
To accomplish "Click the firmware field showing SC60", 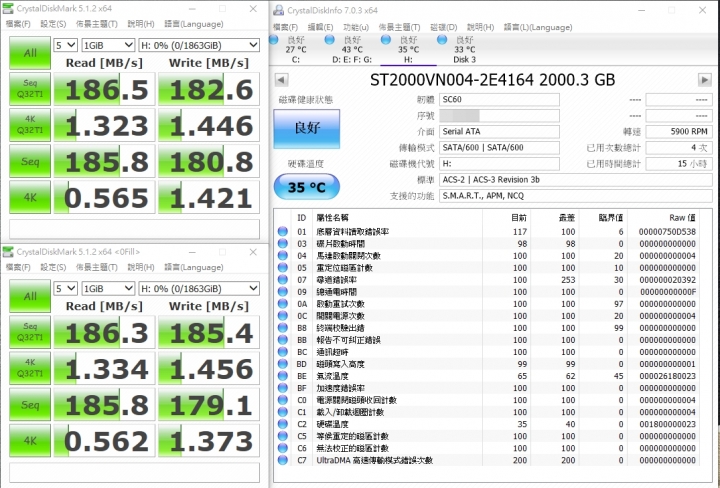I will [x=499, y=100].
